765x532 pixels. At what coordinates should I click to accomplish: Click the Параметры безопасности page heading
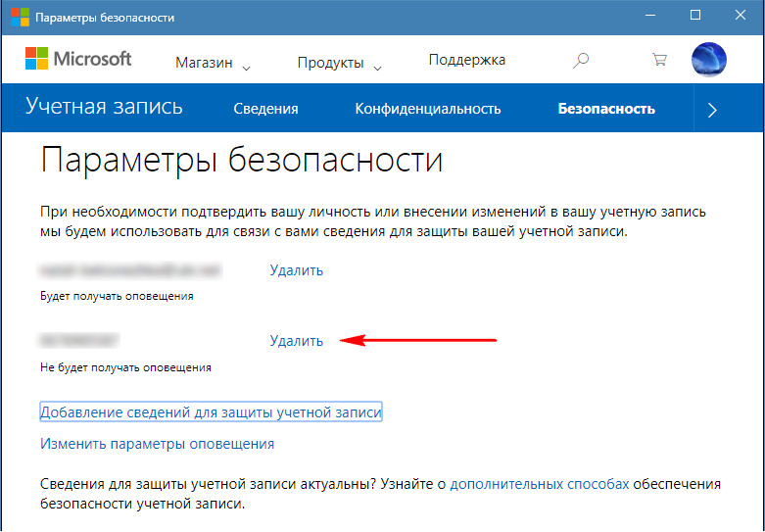pos(242,160)
